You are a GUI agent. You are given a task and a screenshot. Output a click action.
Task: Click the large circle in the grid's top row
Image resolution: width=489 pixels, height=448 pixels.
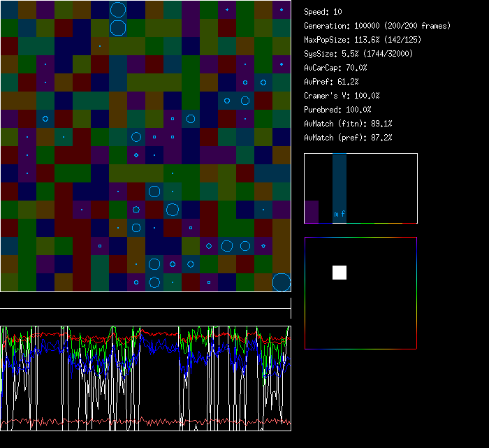(x=118, y=10)
